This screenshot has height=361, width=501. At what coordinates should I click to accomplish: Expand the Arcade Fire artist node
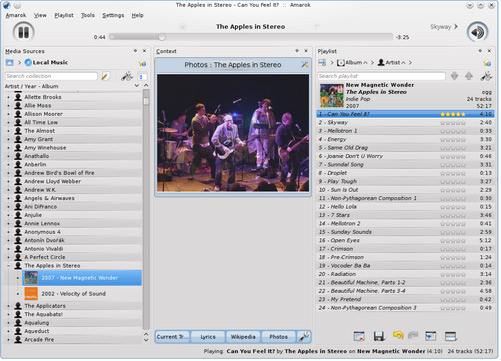click(9, 340)
